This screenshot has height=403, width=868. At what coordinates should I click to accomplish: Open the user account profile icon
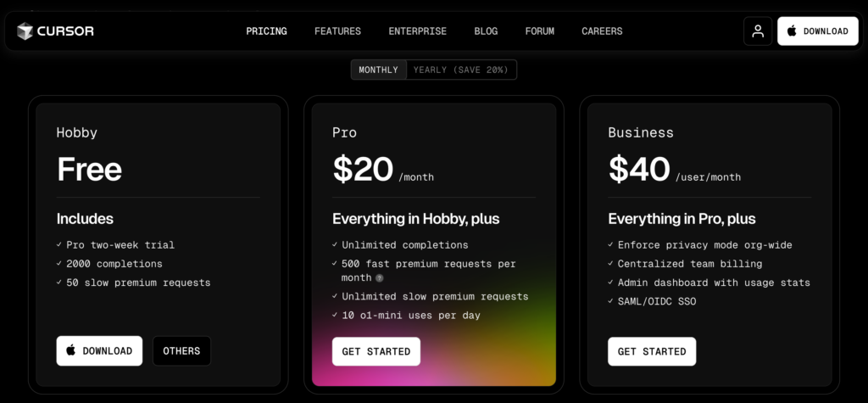click(758, 31)
